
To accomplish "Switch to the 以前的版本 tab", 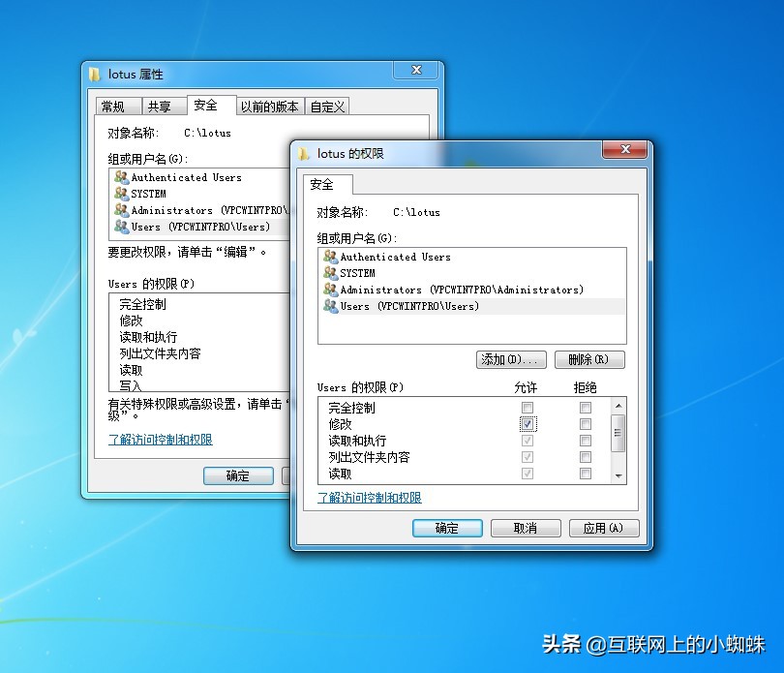I will point(269,106).
